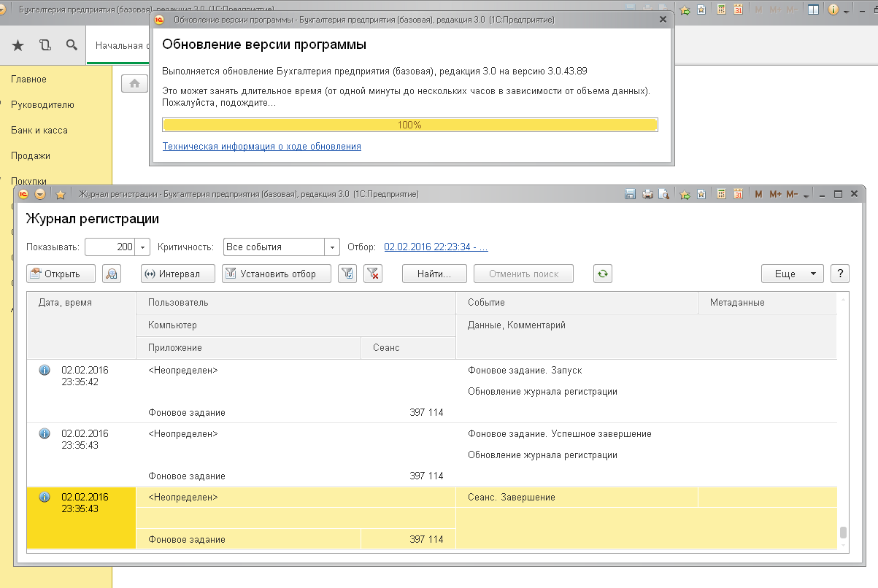Open the Главное section in sidebar

(x=28, y=79)
